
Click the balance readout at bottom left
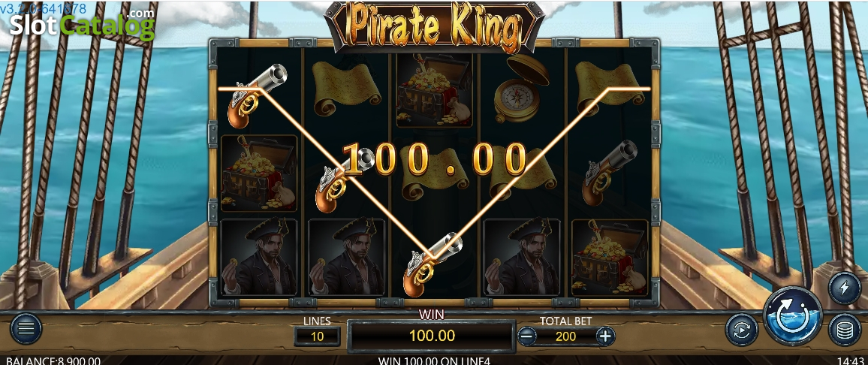coord(53,360)
